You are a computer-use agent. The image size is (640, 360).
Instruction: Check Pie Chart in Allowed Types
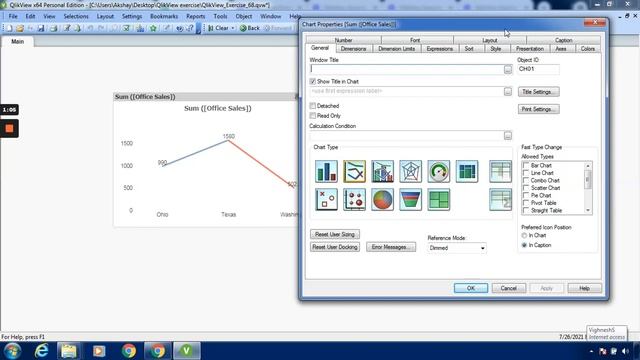[x=526, y=196]
